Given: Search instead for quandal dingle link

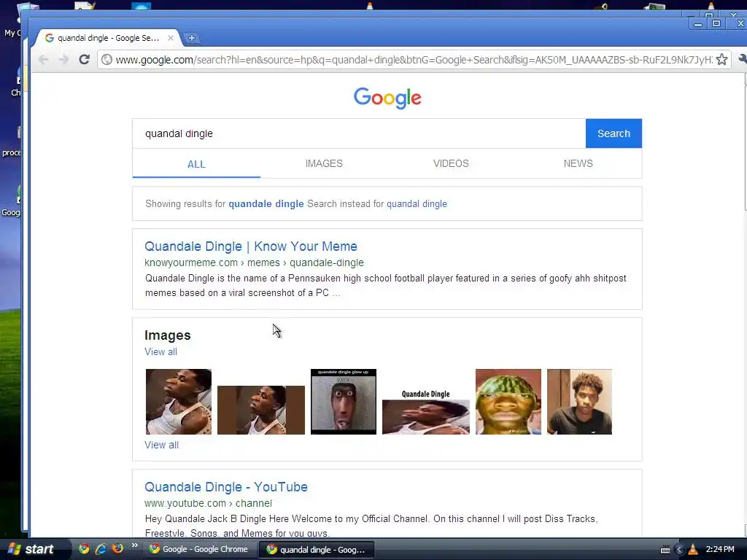Looking at the screenshot, I should [417, 204].
